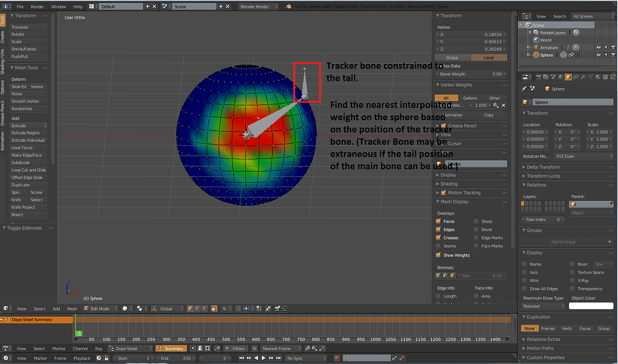Open Blender Render engine dropdown
Viewport: 618px width, 364px height.
pyautogui.click(x=258, y=6)
